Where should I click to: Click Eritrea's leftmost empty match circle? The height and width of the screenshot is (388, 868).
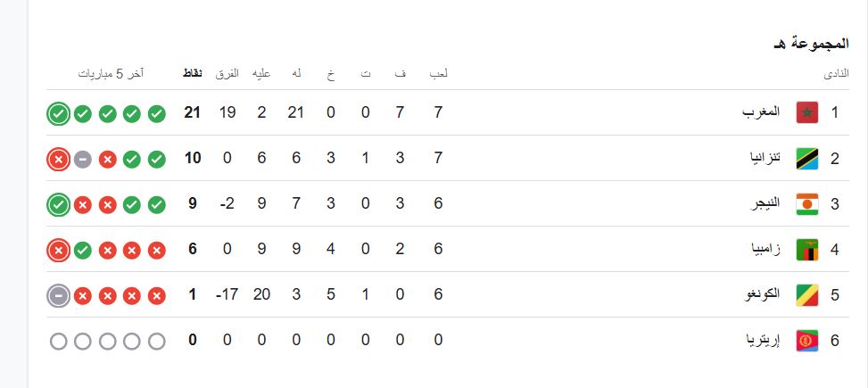(x=58, y=341)
